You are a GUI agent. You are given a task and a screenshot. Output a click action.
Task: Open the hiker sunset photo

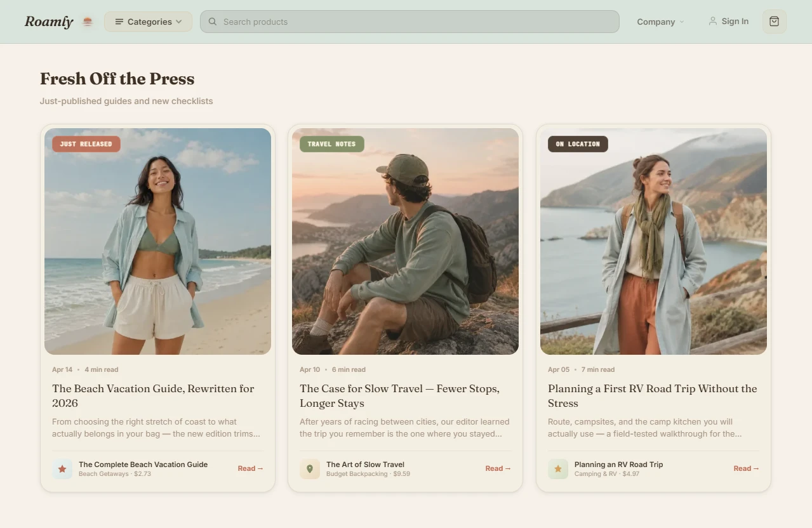coord(405,241)
